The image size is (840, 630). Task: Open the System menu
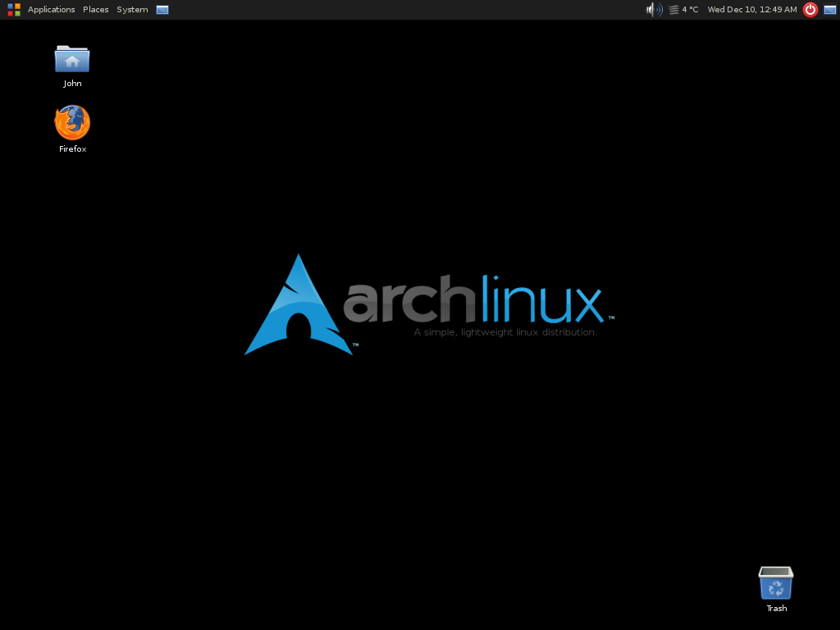point(132,10)
